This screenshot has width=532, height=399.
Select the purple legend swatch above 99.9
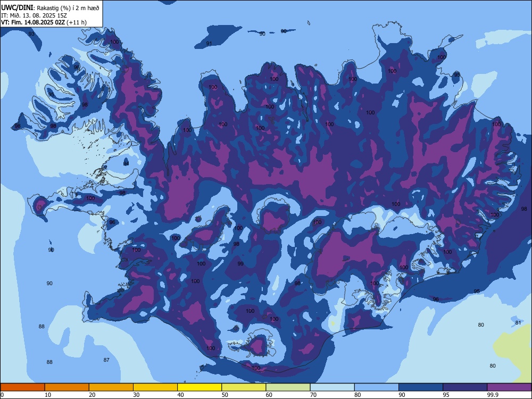509,387
